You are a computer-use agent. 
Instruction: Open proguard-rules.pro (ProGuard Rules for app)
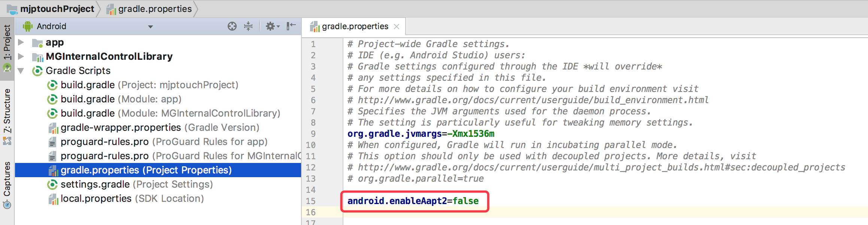coord(164,142)
